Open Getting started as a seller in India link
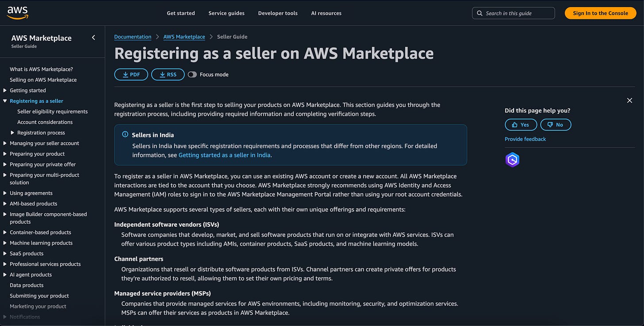 tap(224, 155)
